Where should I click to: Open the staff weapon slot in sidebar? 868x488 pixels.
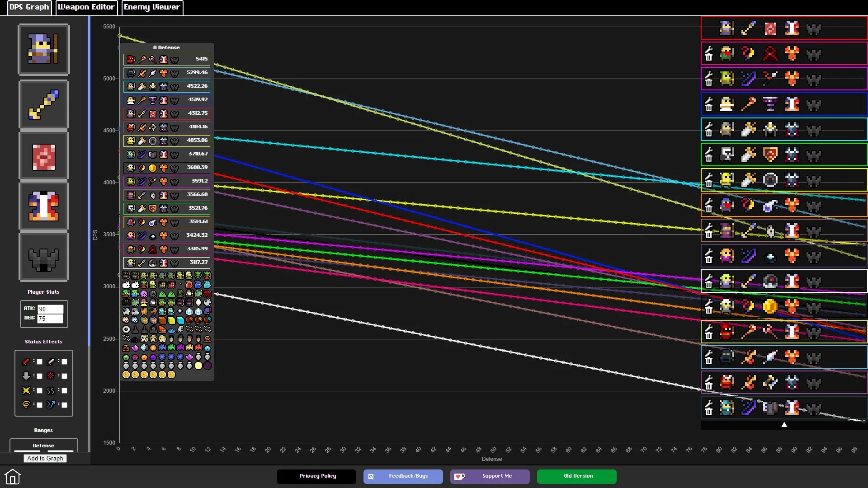click(44, 105)
